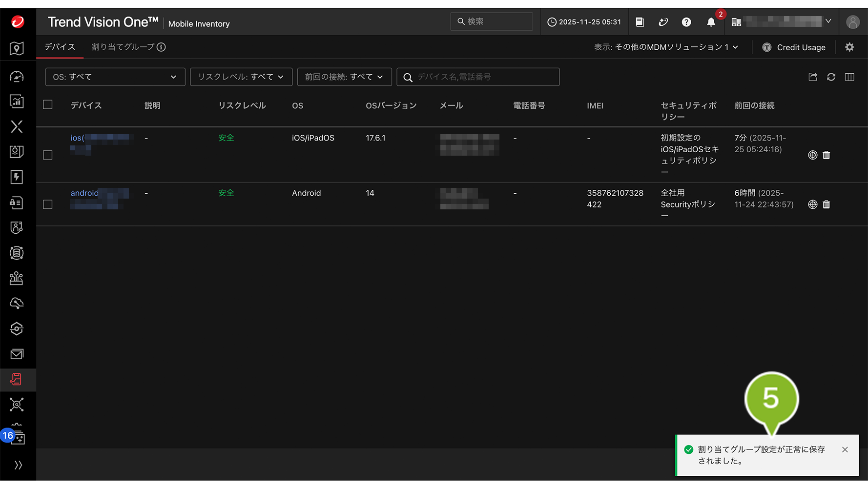Select the iOS device row checkbox

tap(48, 155)
